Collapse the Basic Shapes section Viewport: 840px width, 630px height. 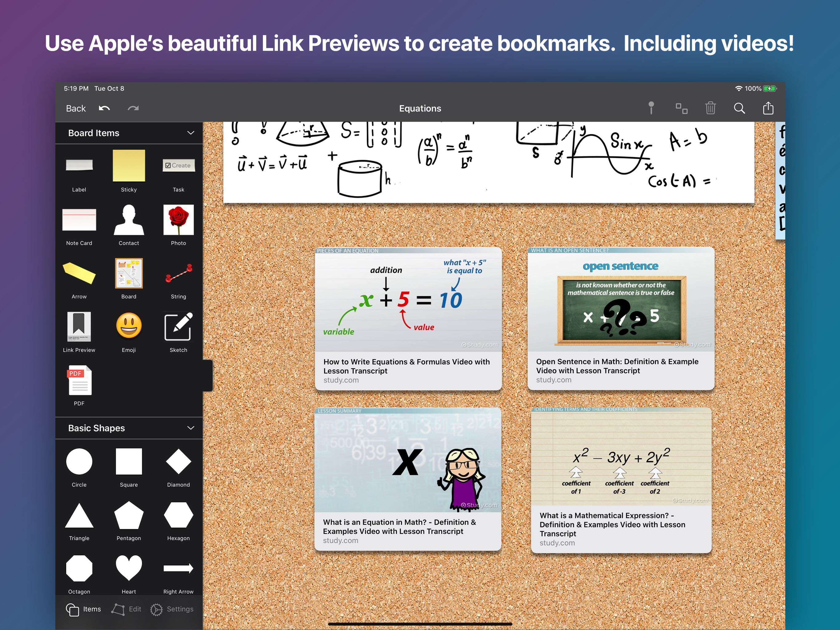pyautogui.click(x=191, y=428)
